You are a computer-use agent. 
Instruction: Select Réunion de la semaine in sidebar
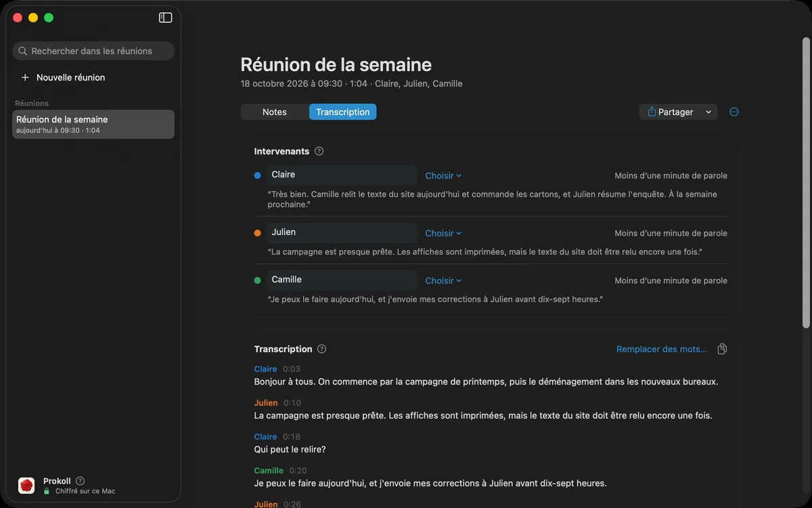pos(93,124)
